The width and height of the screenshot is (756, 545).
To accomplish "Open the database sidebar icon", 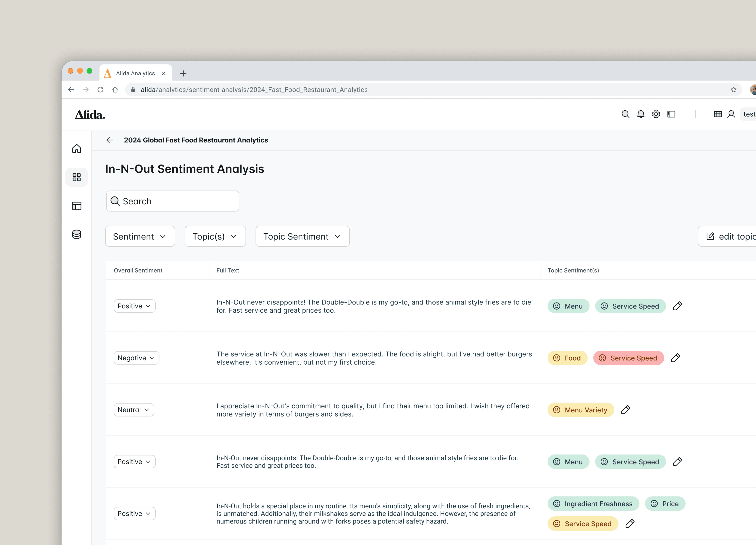I will click(77, 235).
